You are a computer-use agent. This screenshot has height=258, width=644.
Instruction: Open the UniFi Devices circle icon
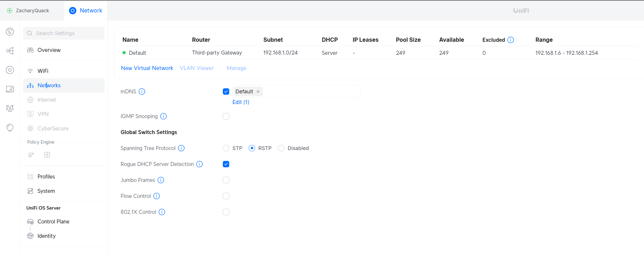tap(10, 70)
